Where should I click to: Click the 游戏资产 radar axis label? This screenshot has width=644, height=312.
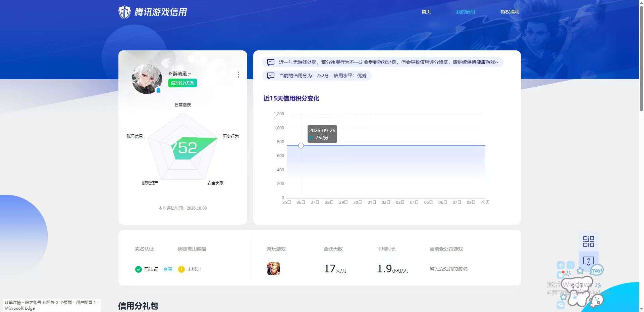coord(150,183)
